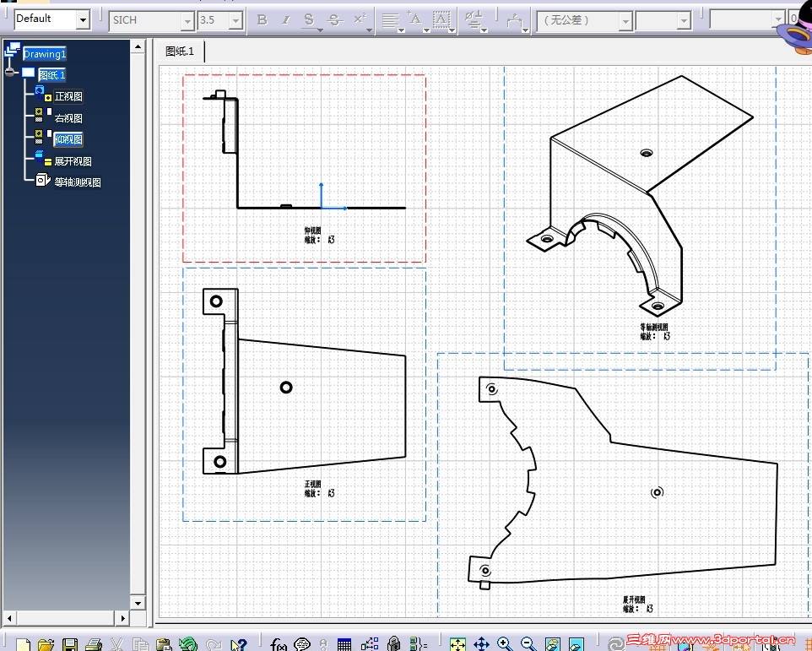
Task: Open the Formula f(x) tool
Action: point(278,645)
